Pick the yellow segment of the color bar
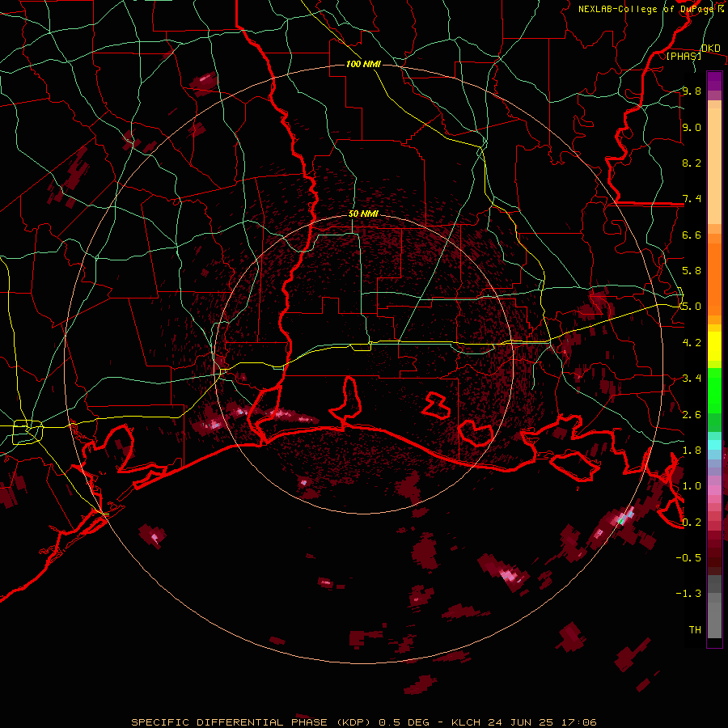Image resolution: width=728 pixels, height=728 pixels. pyautogui.click(x=714, y=346)
